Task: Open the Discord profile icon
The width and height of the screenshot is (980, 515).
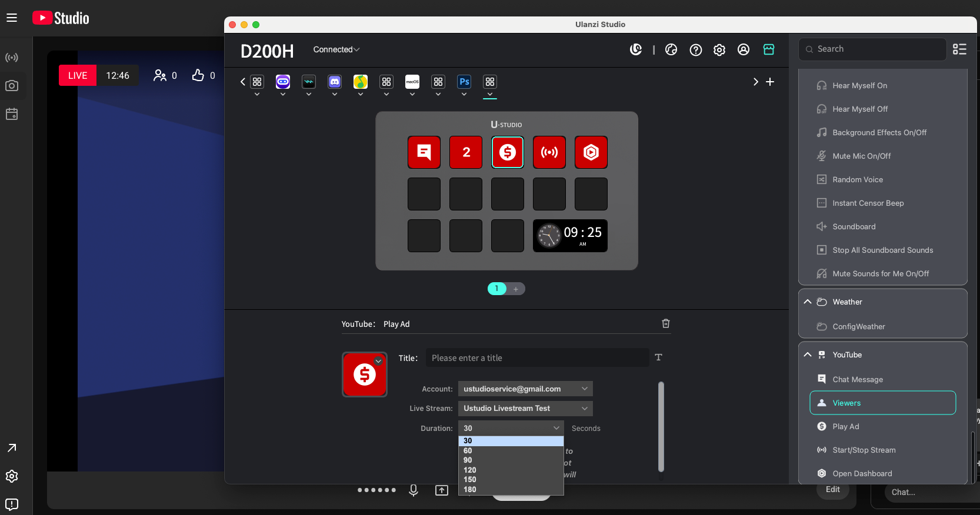Action: point(335,82)
